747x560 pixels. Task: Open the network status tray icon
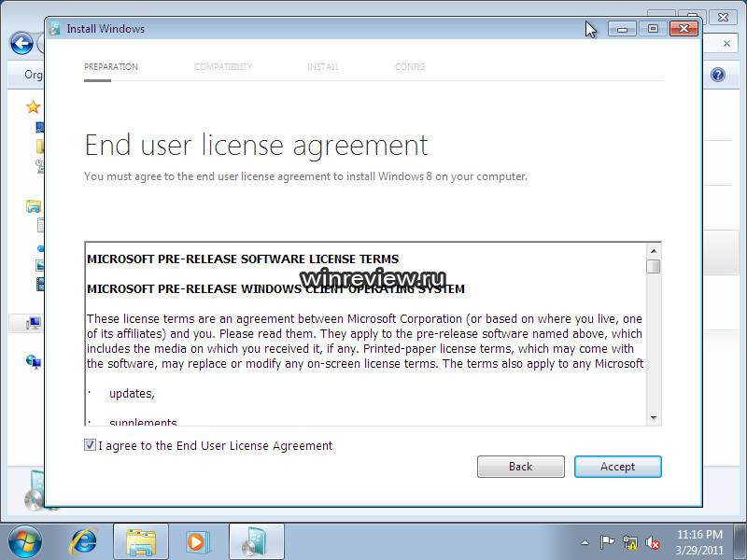pos(630,542)
